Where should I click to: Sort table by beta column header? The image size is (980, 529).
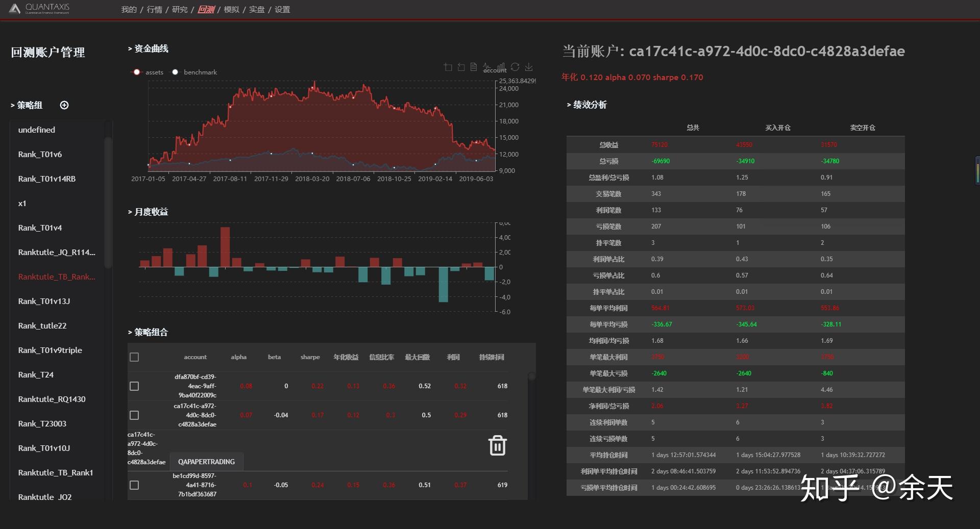tap(274, 357)
